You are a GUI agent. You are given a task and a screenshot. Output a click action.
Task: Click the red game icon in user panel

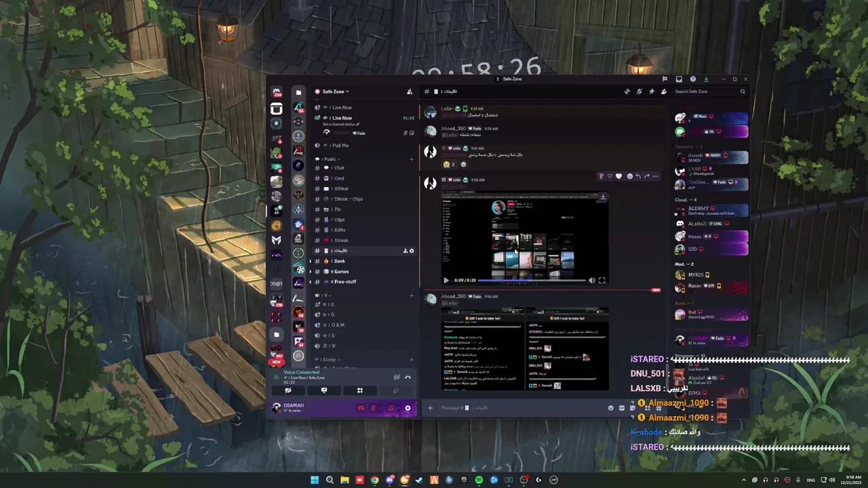click(x=361, y=408)
